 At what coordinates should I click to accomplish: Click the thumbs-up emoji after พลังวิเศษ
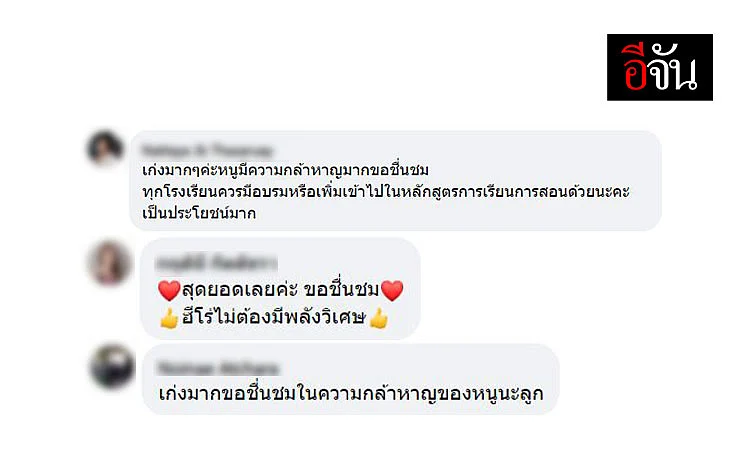tap(379, 318)
